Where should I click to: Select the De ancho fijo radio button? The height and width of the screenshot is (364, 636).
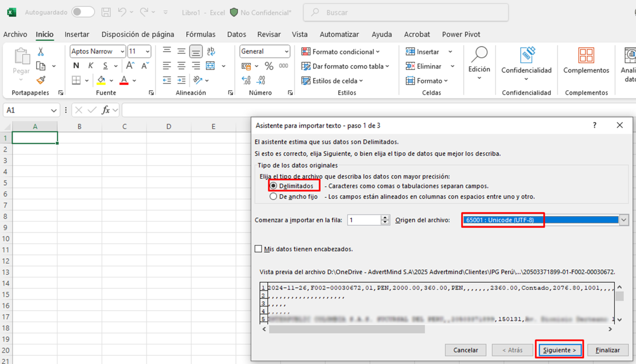tap(273, 197)
